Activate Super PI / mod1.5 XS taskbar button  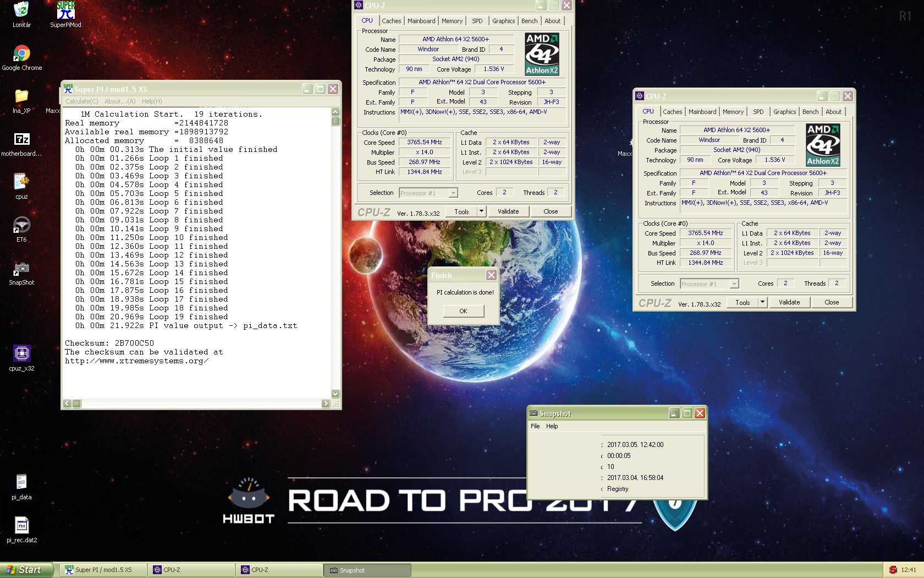(x=102, y=570)
